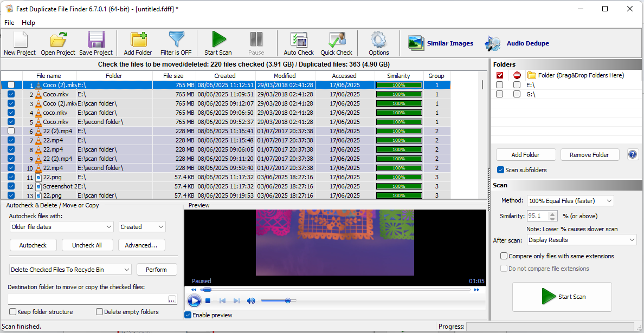Adjust the preview volume slider
Viewport: 644px width, 333px height.
287,301
